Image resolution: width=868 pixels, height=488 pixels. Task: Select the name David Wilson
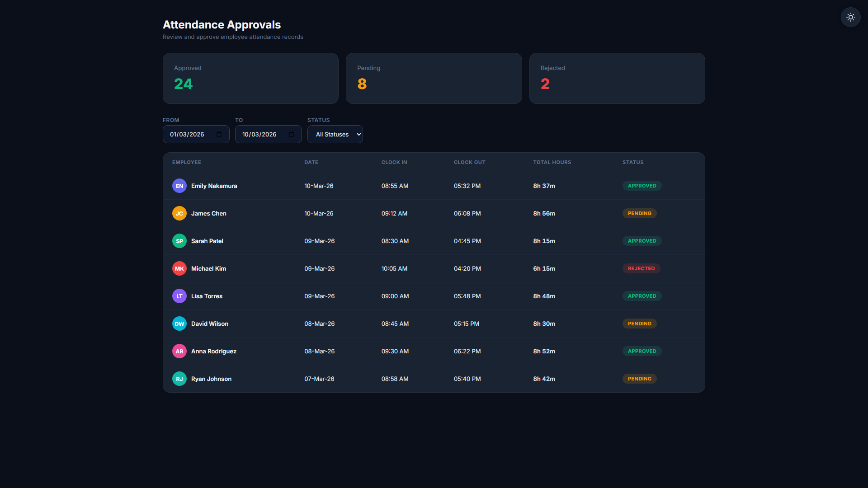tap(210, 324)
